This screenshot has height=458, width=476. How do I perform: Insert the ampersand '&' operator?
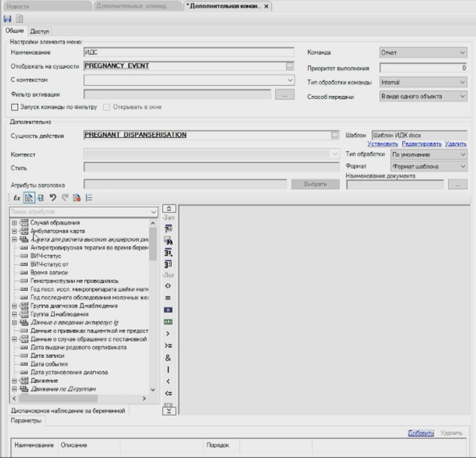coord(168,358)
